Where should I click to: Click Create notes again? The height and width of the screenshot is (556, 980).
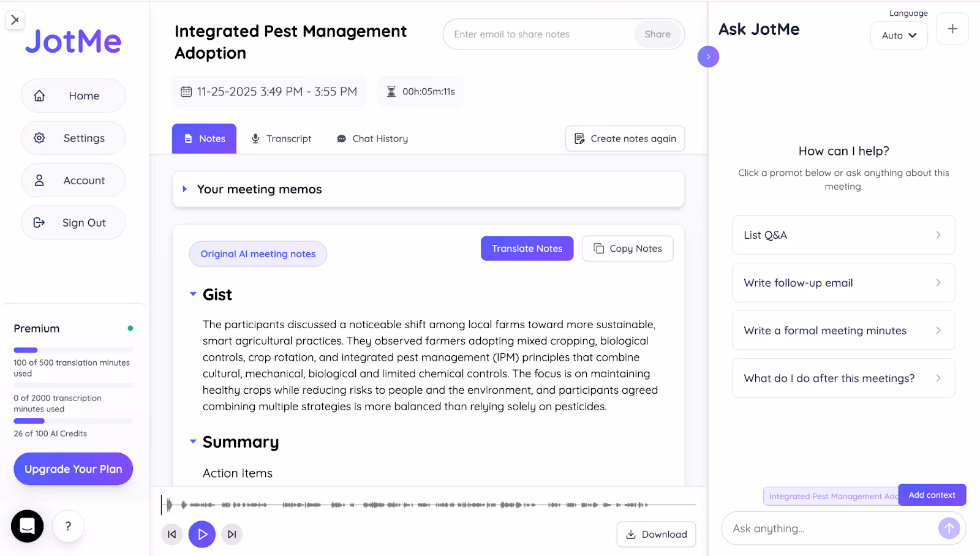(625, 138)
